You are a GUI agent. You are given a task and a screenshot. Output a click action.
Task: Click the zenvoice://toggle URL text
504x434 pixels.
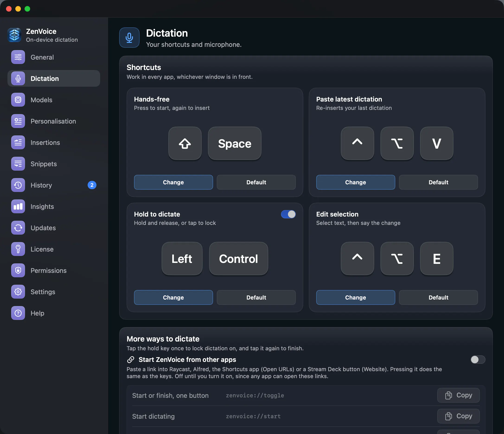[x=255, y=396]
